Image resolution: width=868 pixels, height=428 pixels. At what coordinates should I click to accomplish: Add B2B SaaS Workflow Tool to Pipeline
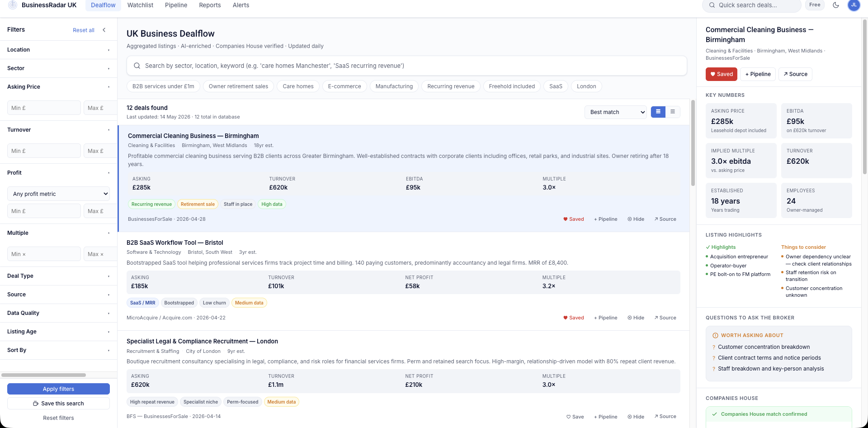[x=605, y=318]
